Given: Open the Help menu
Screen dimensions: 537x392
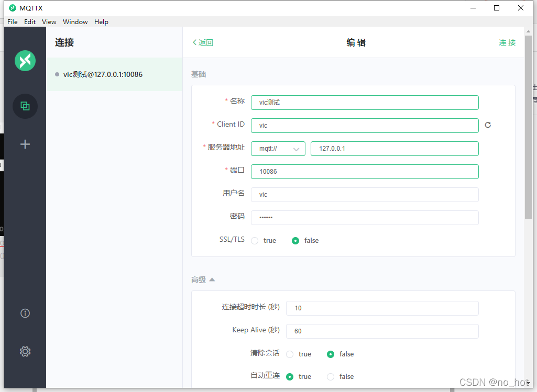Looking at the screenshot, I should click(101, 22).
